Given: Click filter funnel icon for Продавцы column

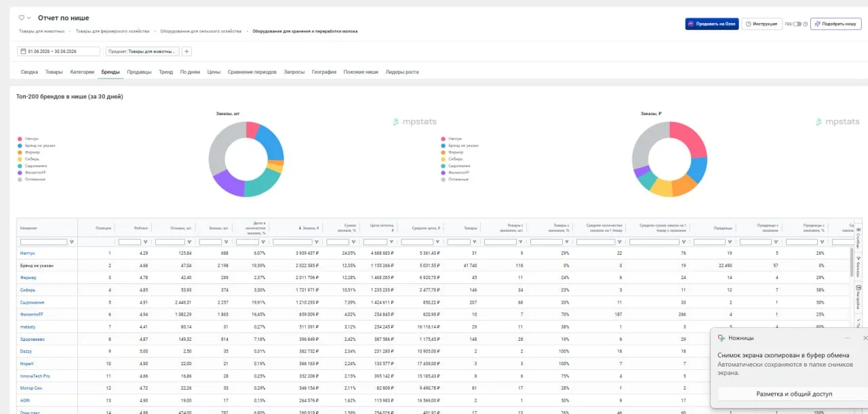Looking at the screenshot, I should pos(730,242).
